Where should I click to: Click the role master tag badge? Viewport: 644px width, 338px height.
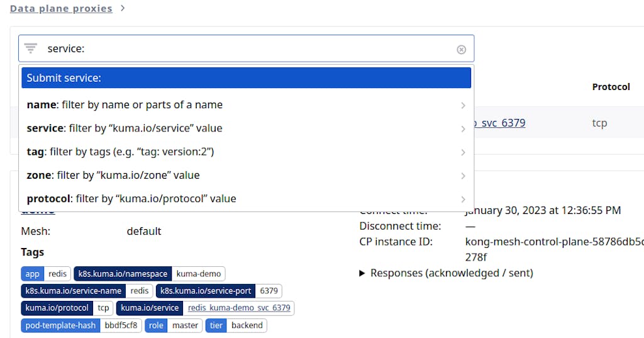(174, 325)
